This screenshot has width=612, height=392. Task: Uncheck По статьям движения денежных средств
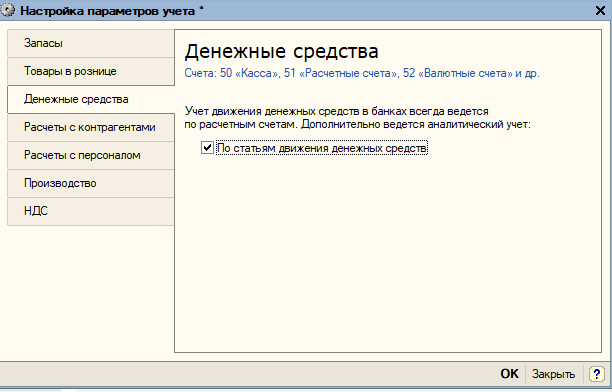pyautogui.click(x=207, y=148)
